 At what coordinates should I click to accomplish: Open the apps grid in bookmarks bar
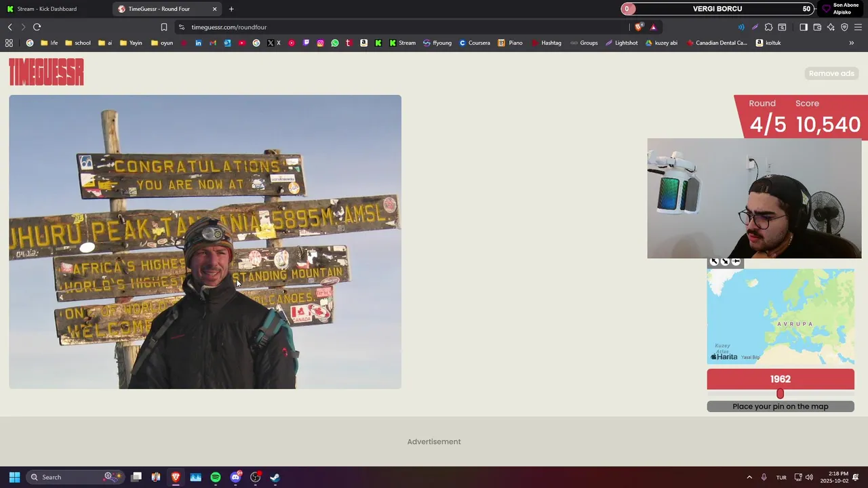point(9,43)
